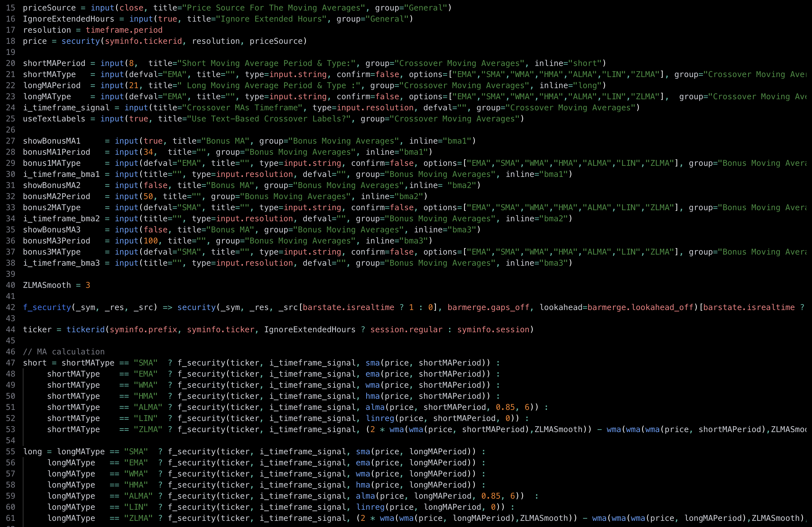Click ZLMASmooth declaration on line 40
This screenshot has height=527, width=812.
47,285
